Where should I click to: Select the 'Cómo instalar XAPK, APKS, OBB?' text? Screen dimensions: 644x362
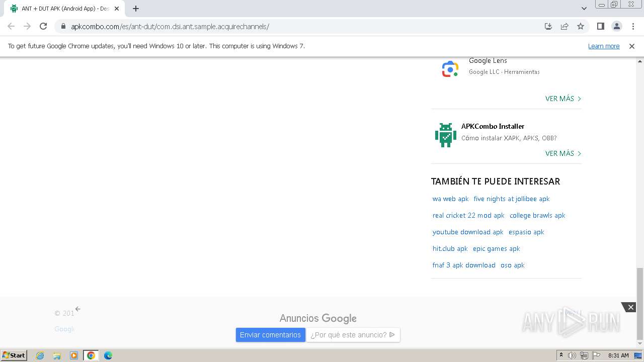point(509,138)
